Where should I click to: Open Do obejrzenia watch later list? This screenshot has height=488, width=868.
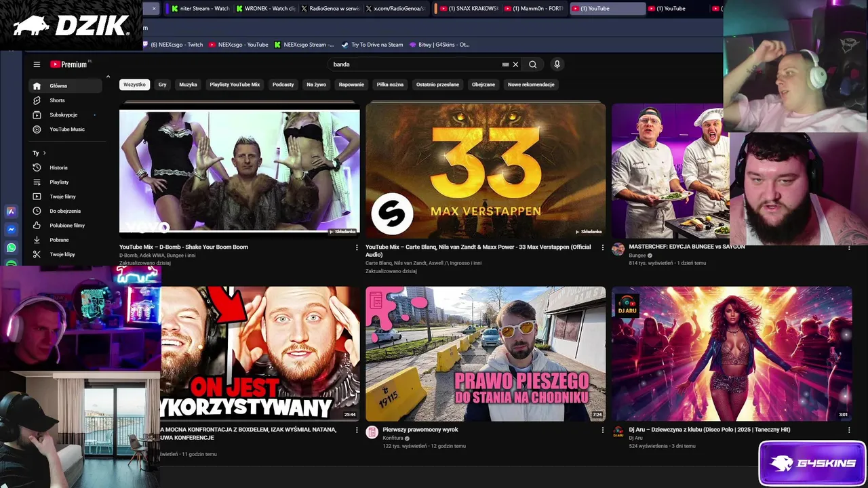tap(66, 211)
